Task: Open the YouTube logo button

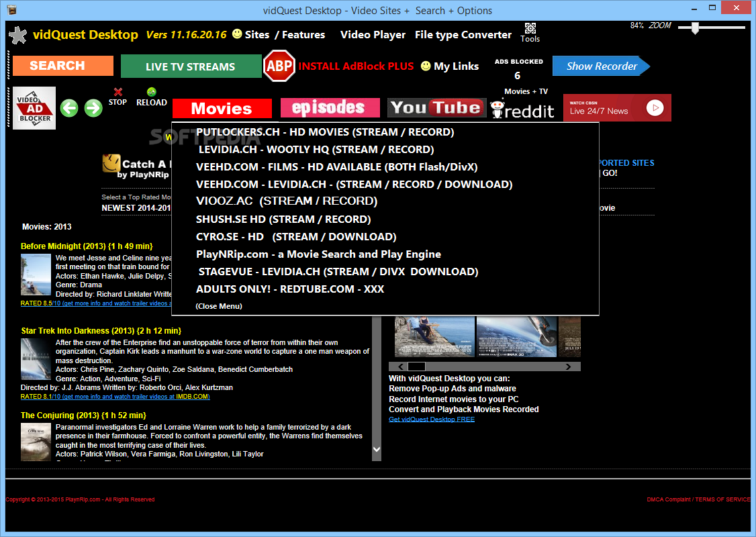Action: click(x=437, y=108)
